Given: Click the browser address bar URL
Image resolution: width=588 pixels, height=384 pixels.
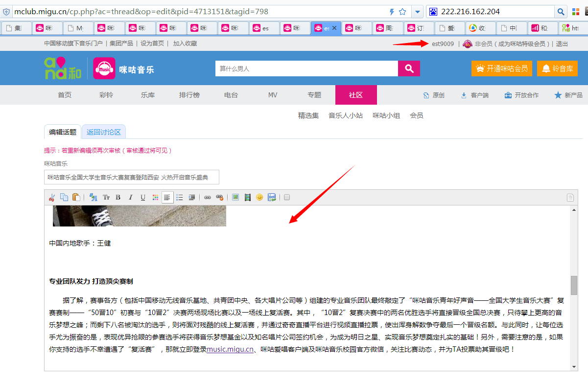Looking at the screenshot, I should (141, 12).
